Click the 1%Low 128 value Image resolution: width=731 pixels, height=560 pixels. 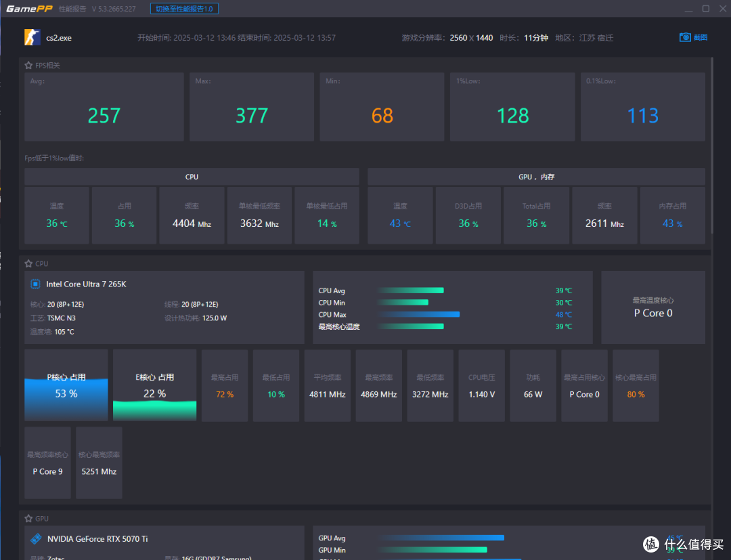513,116
